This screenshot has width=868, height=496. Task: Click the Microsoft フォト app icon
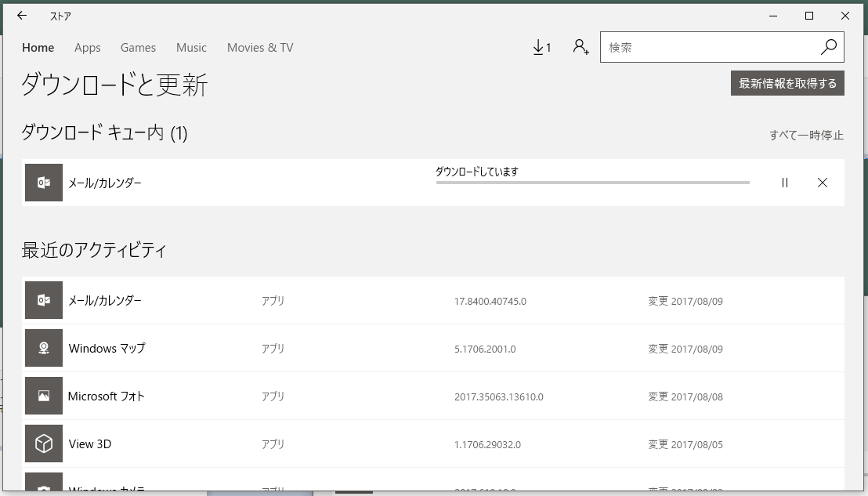pyautogui.click(x=44, y=396)
